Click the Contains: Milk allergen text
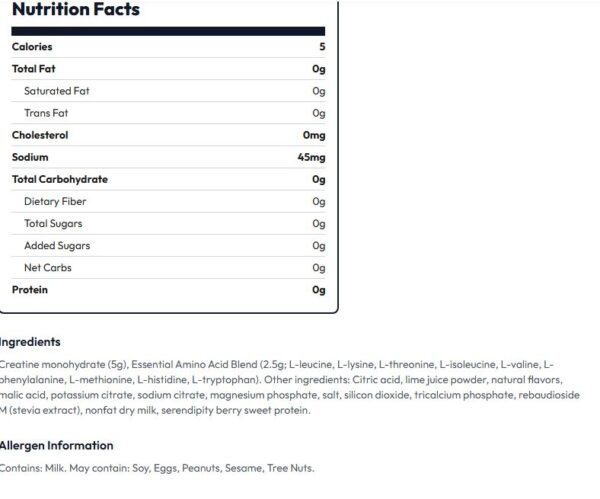Image resolution: width=600 pixels, height=499 pixels. coord(33,468)
